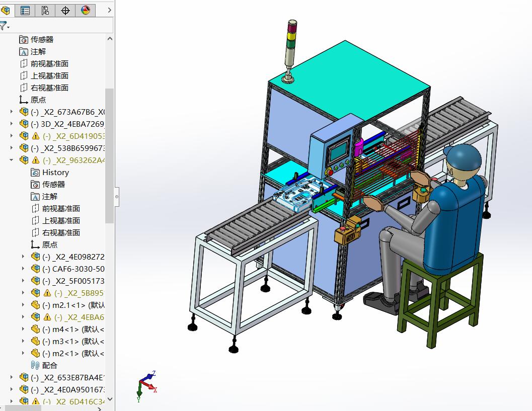This screenshot has width=532, height=411.
Task: Click the warning icon on _X2_5B895
Action: coord(47,293)
